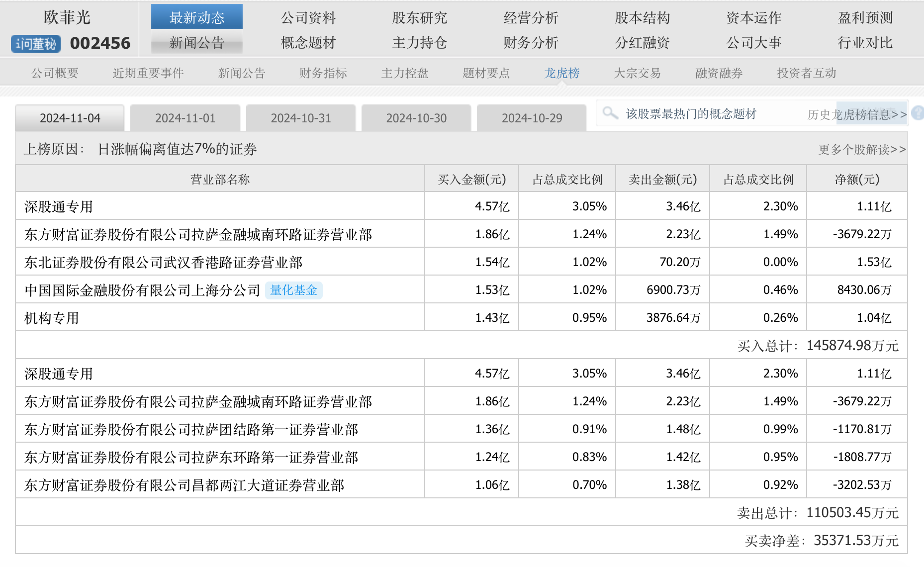This screenshot has width=924, height=567.
Task: Go to 公司资料 section
Action: (308, 18)
